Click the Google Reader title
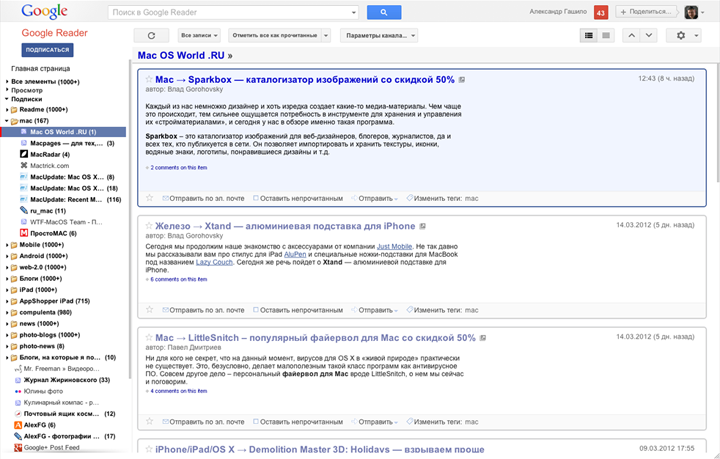The width and height of the screenshot is (720, 459). 55,33
